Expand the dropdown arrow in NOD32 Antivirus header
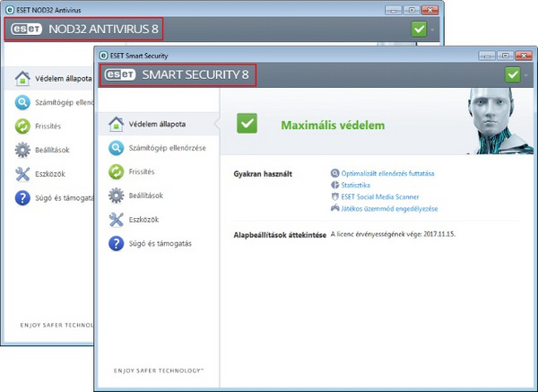The width and height of the screenshot is (538, 392). (433, 30)
